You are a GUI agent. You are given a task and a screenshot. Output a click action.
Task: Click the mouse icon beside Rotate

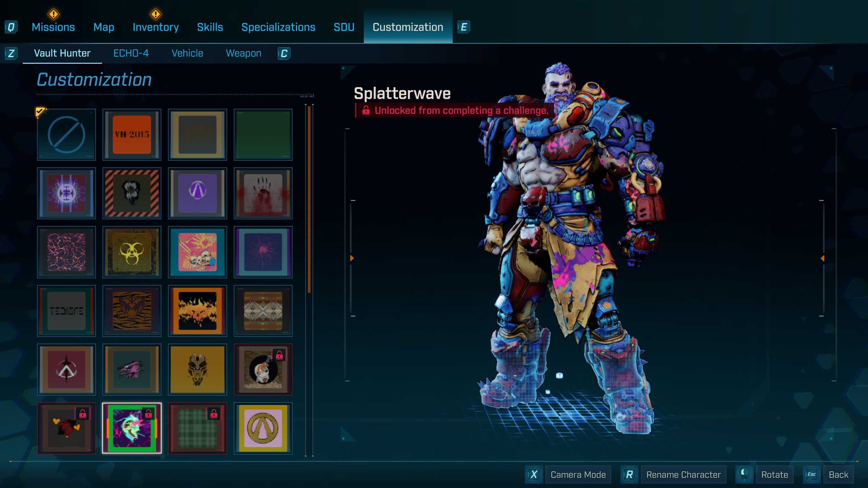[745, 474]
